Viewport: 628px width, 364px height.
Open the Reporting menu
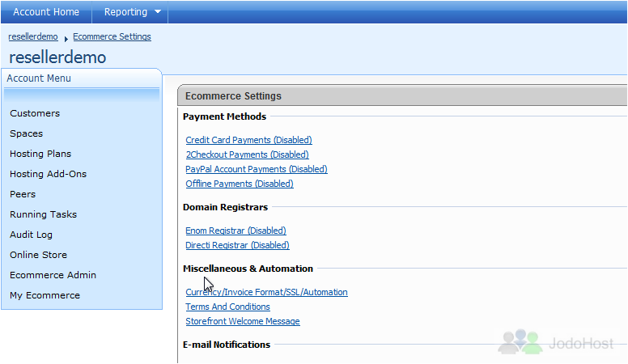coord(125,12)
